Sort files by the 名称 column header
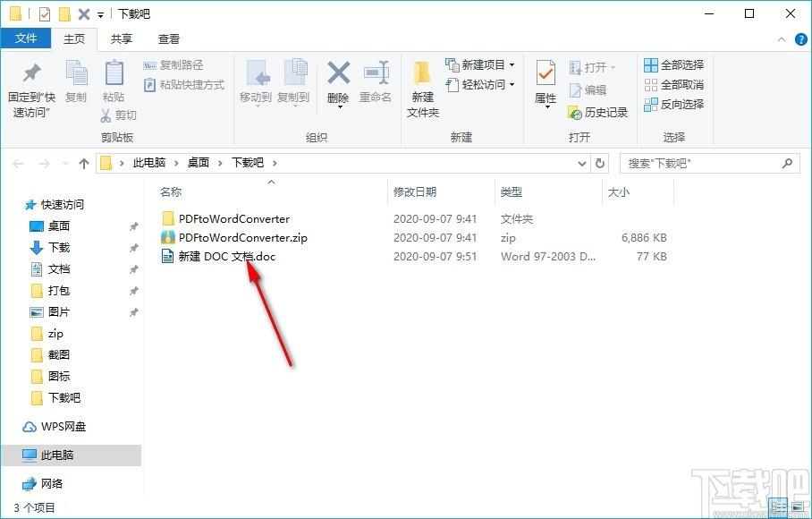 pos(171,192)
